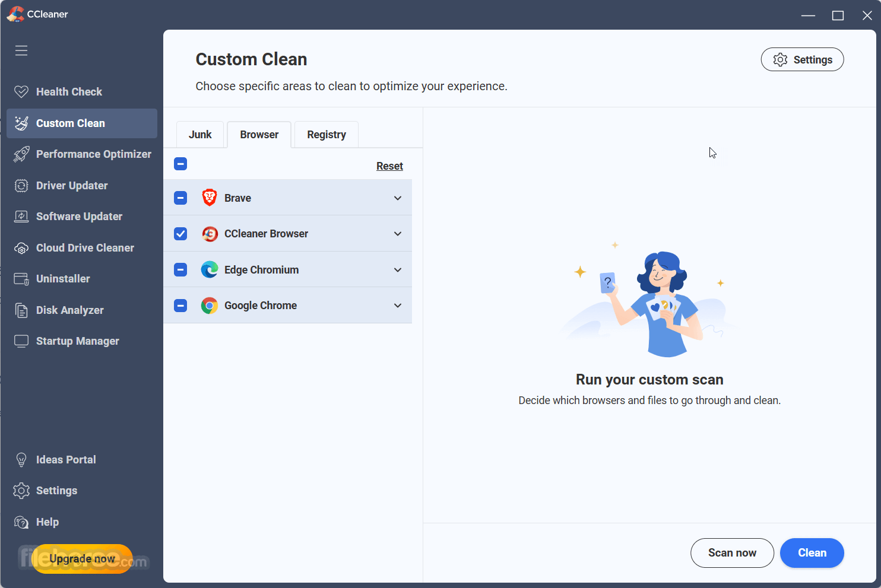Toggle the Google Chrome checkbox
The height and width of the screenshot is (588, 881).
180,306
